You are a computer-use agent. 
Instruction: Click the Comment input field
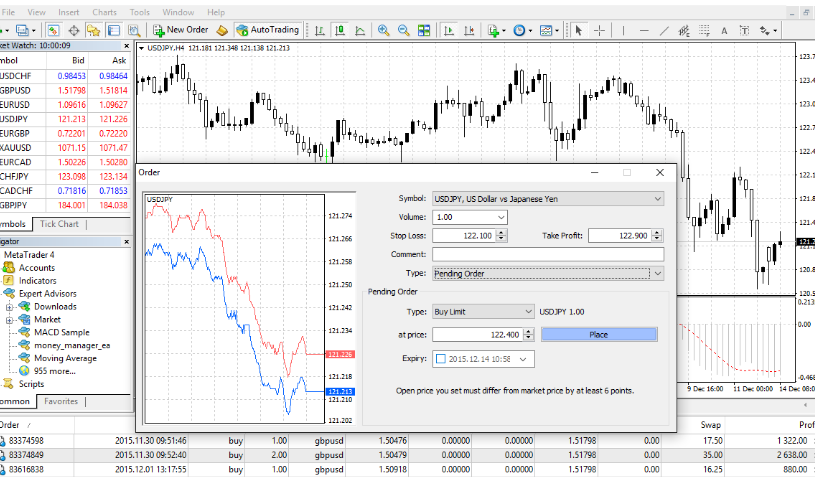coord(548,255)
